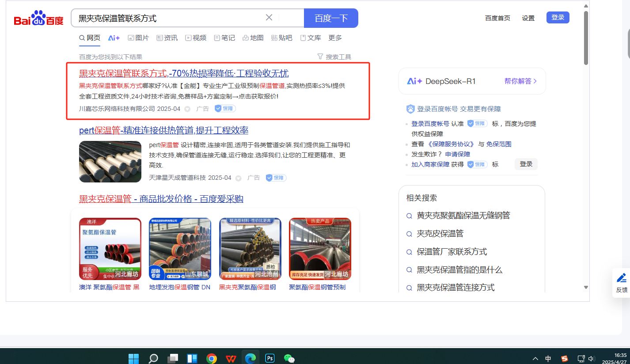Viewport: 630px width, 364px height.
Task: Click the page scrollbar down arrow
Action: click(586, 287)
